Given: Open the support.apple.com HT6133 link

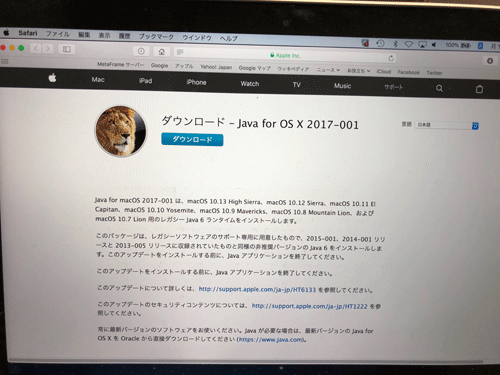Looking at the screenshot, I should [257, 289].
